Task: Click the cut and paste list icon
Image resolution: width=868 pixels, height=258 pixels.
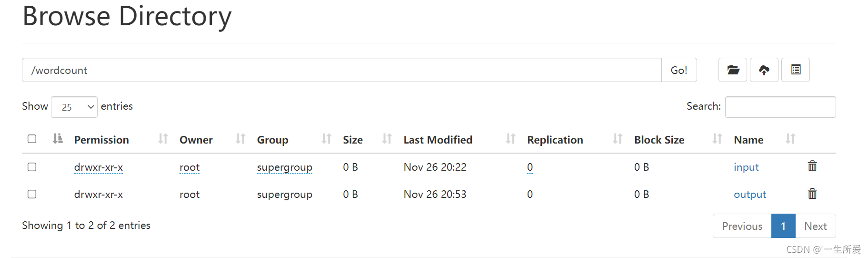Action: click(x=796, y=70)
